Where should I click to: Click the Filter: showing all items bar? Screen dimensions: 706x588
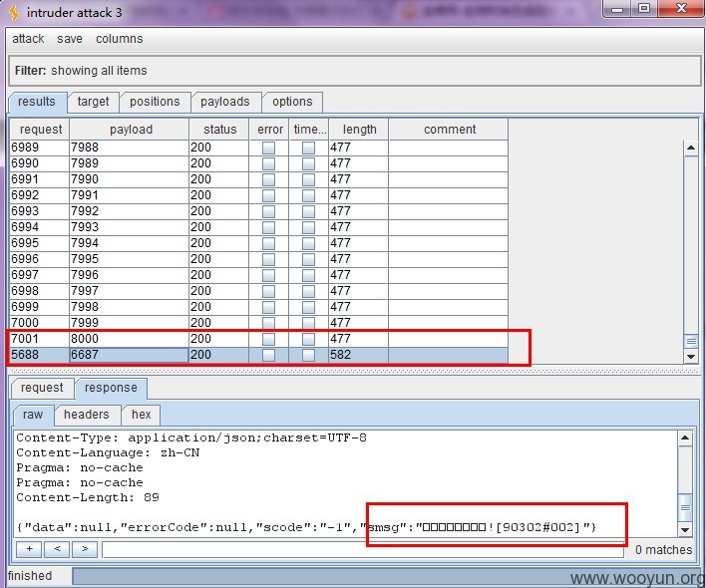[x=354, y=71]
